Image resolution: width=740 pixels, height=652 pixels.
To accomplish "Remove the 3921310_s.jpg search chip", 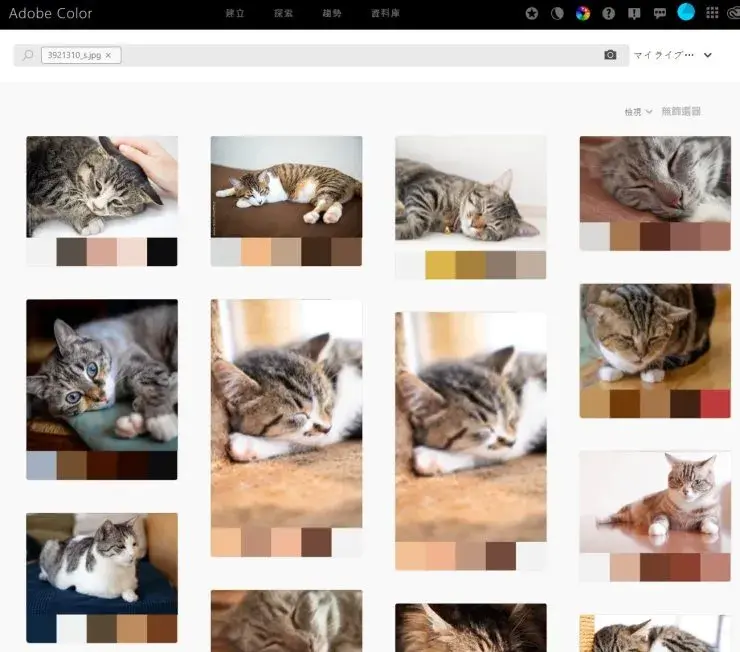I will (109, 55).
